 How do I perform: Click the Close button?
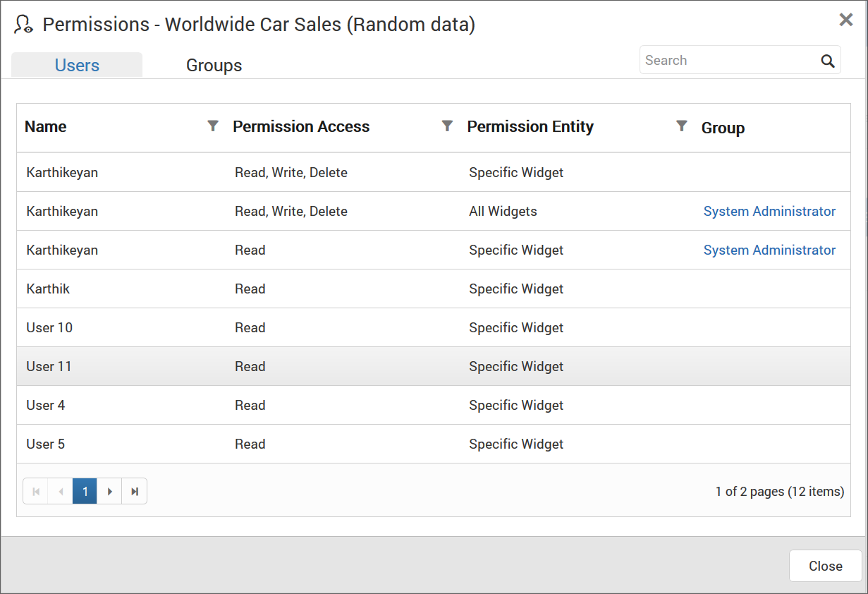(x=825, y=566)
